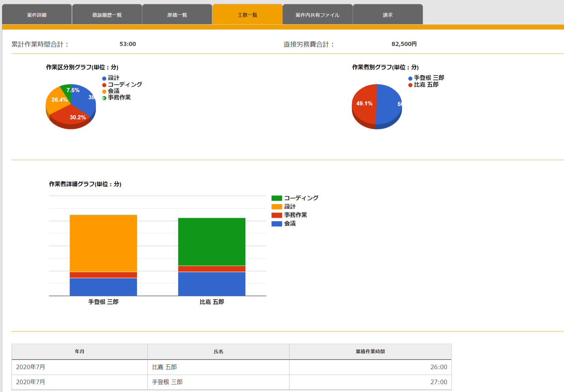Click the 手登根 三郎 name cell in the table
The height and width of the screenshot is (392, 564).
tap(218, 382)
